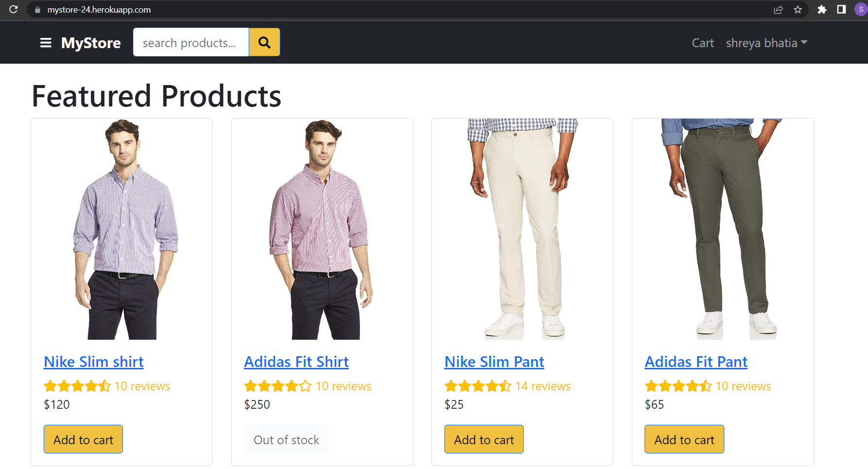This screenshot has width=868, height=469.
Task: Click the dropdown caret beside shreya bhatia
Action: (805, 43)
